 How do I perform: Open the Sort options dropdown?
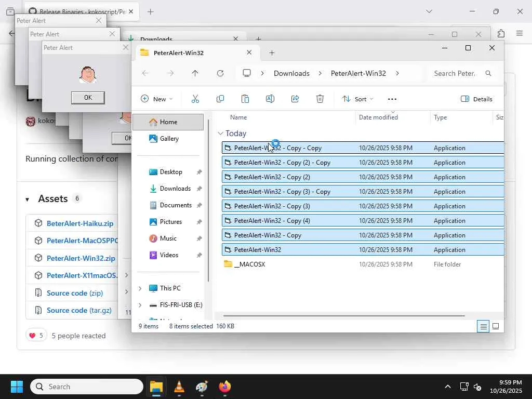pyautogui.click(x=357, y=99)
